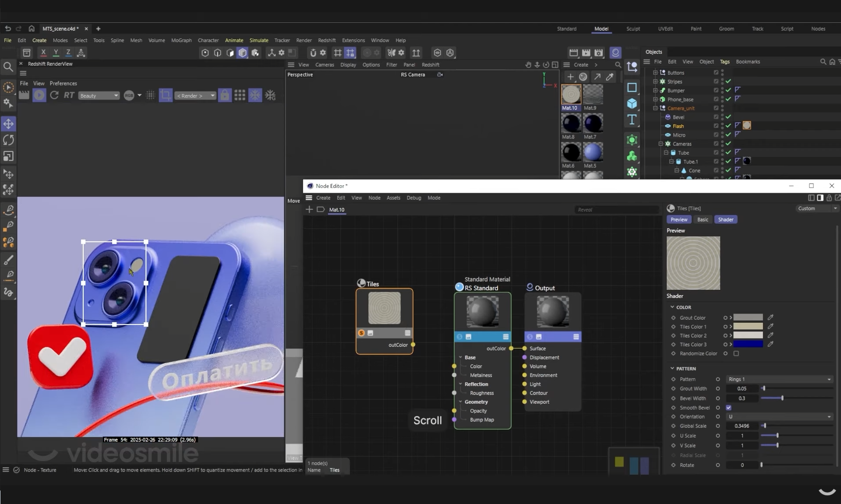This screenshot has width=841, height=504.
Task: Click the Tiles Color 1 eyedropper icon
Action: pyautogui.click(x=770, y=326)
